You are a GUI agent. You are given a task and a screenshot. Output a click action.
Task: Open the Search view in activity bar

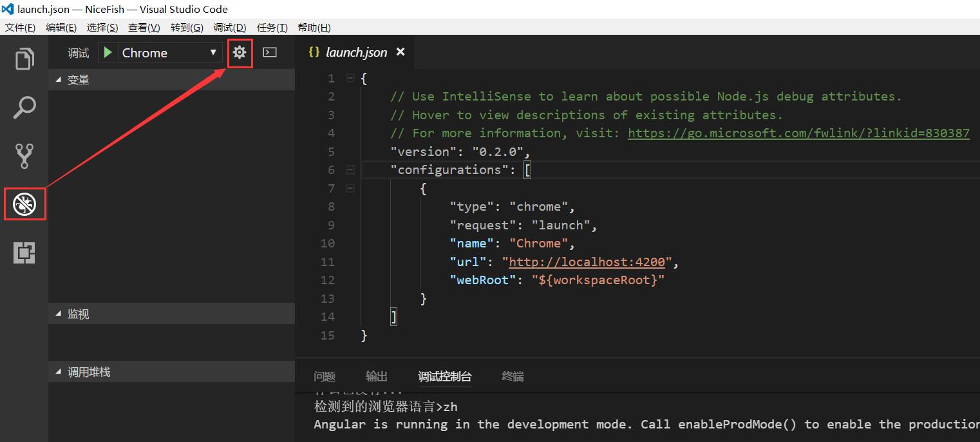(24, 107)
